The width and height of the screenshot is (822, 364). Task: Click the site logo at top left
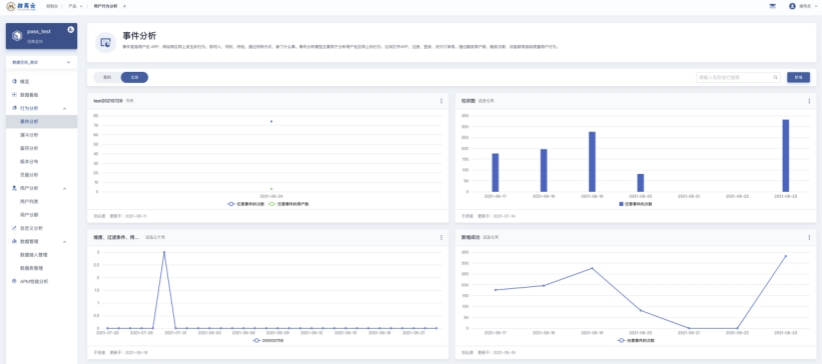pyautogui.click(x=21, y=6)
